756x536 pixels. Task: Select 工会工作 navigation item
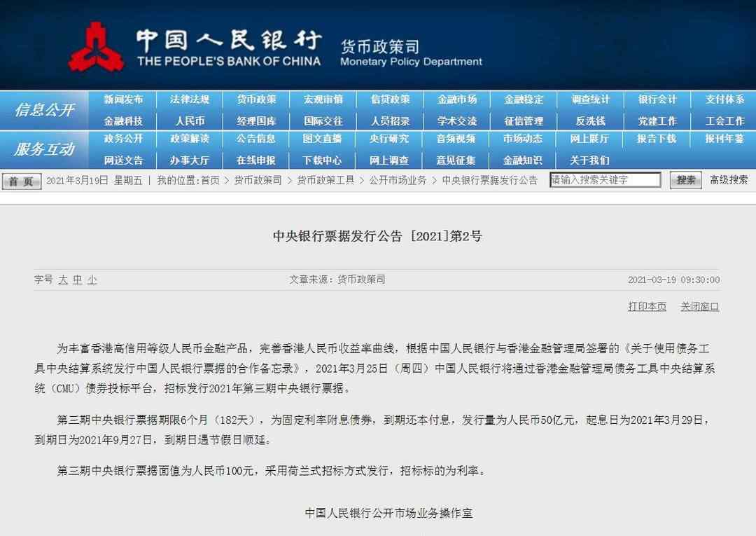coord(724,121)
